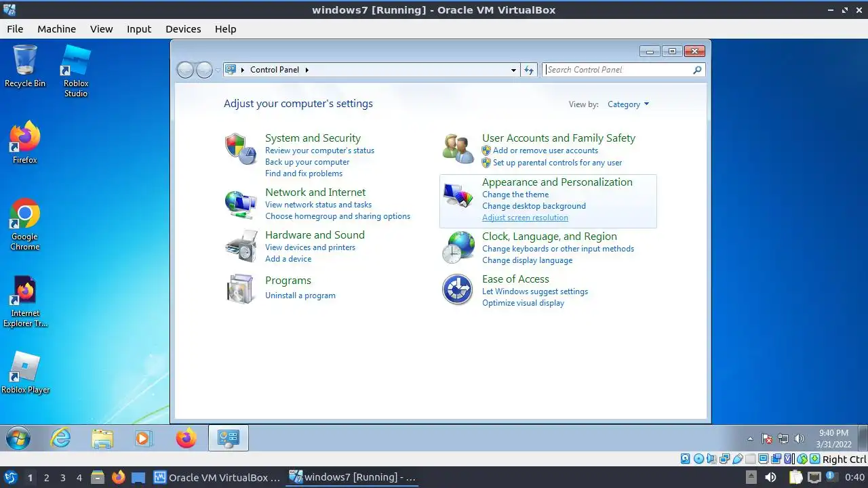Select Internet Explorer desktop shortcut icon
The height and width of the screenshot is (488, 868).
coord(25,302)
